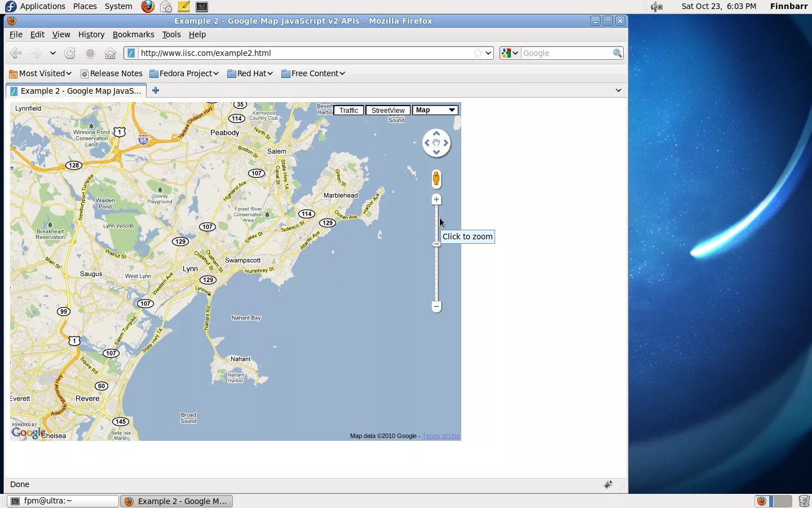812x508 pixels.
Task: Pan the map up with arrow
Action: tap(436, 134)
